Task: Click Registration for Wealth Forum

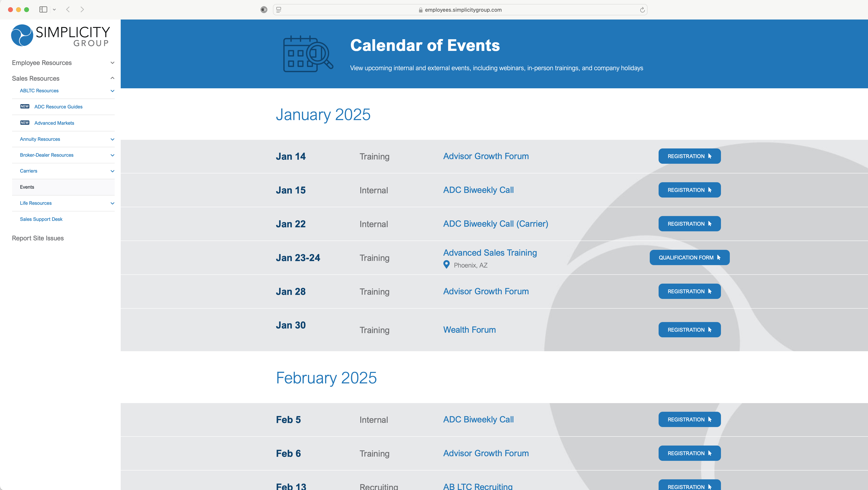Action: [689, 330]
